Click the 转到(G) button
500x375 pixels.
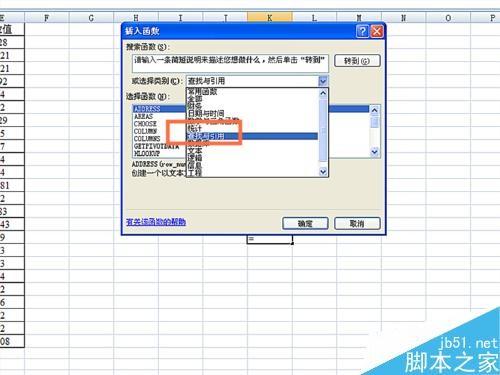tap(357, 61)
